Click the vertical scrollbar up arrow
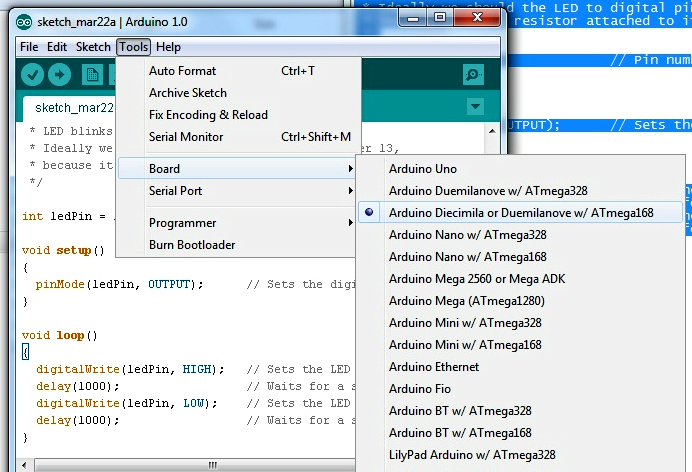This screenshot has width=692, height=472. coord(492,131)
